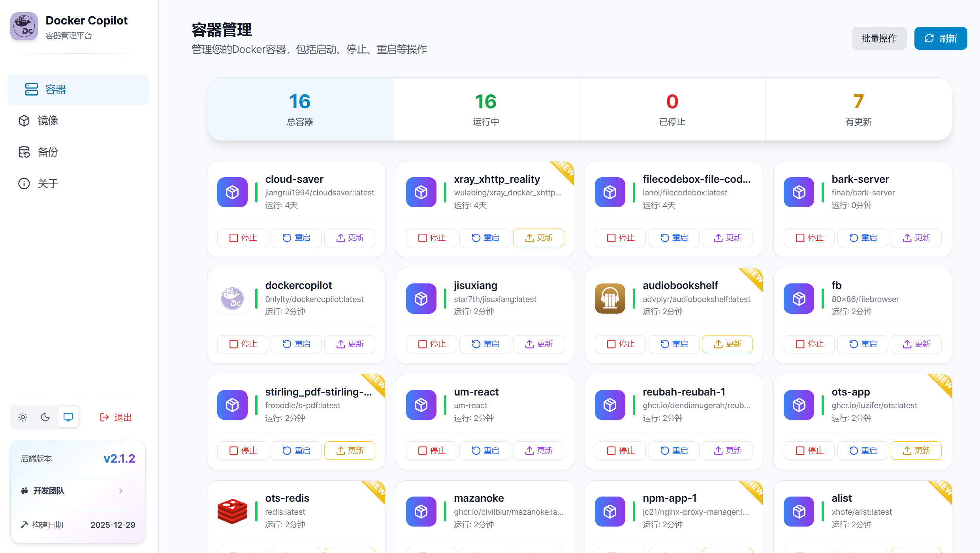Click fb container cube icon

(x=799, y=298)
